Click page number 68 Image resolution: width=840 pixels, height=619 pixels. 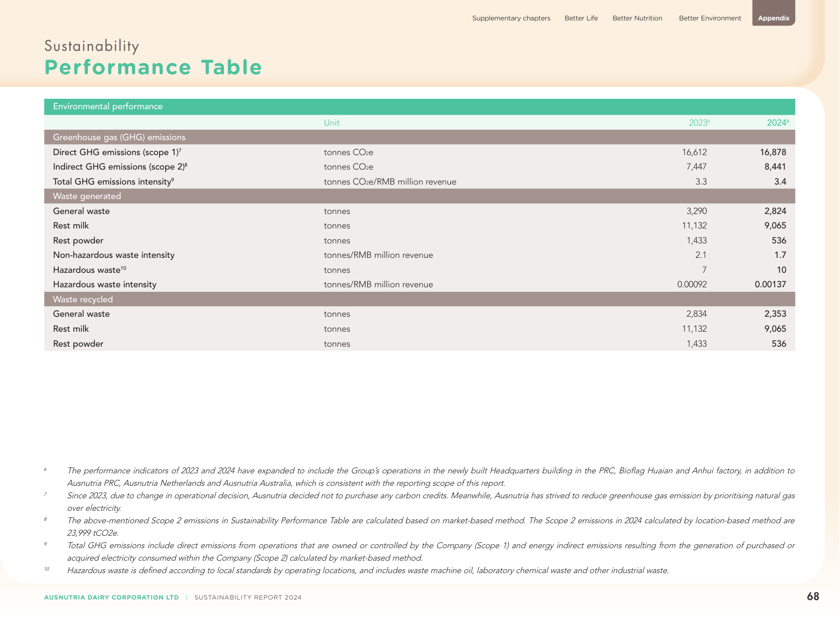click(x=813, y=597)
